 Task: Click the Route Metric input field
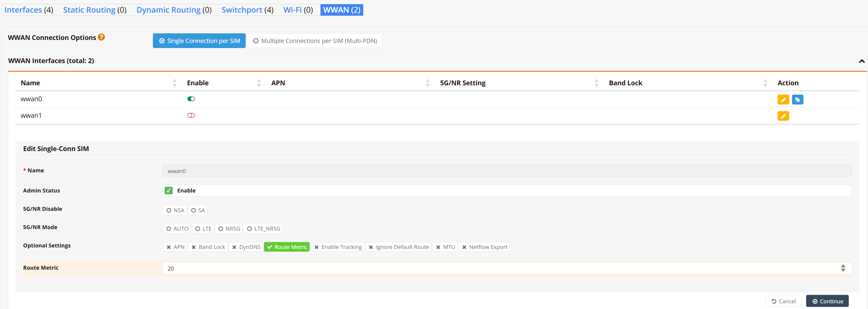(499, 268)
